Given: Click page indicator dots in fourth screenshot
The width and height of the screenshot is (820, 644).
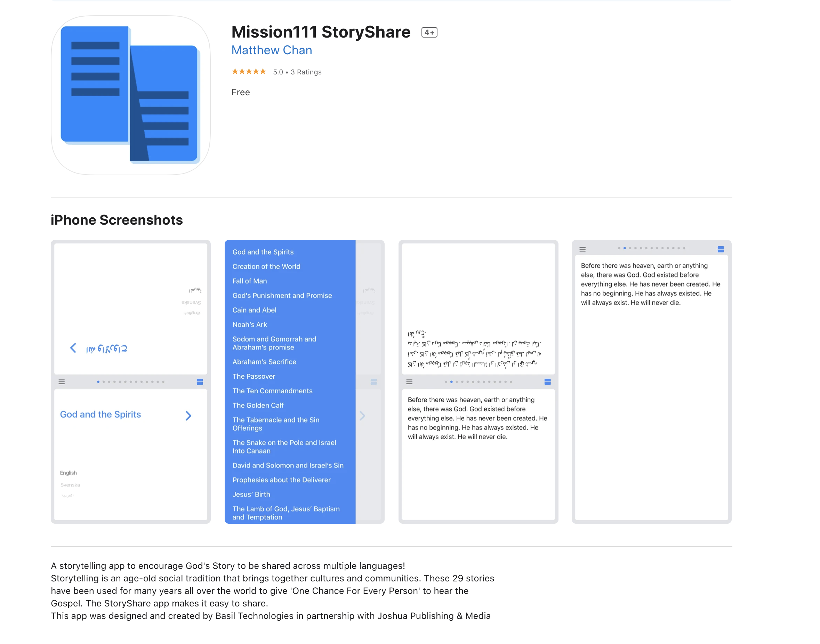Looking at the screenshot, I should pos(651,248).
